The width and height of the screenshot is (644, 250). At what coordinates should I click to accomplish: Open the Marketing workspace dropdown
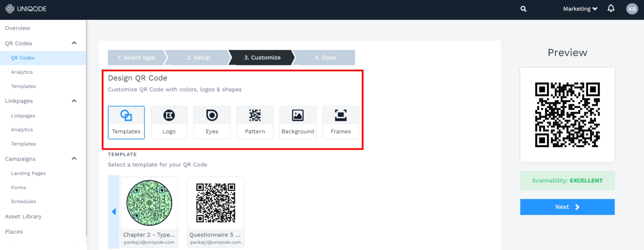point(580,9)
